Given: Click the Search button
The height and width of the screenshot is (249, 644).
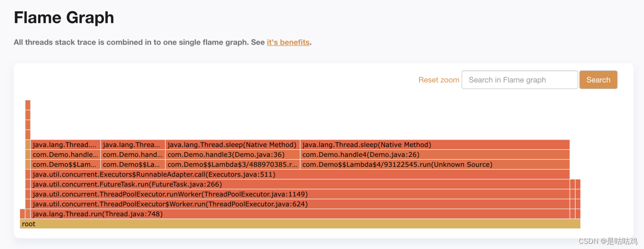Looking at the screenshot, I should [x=598, y=80].
